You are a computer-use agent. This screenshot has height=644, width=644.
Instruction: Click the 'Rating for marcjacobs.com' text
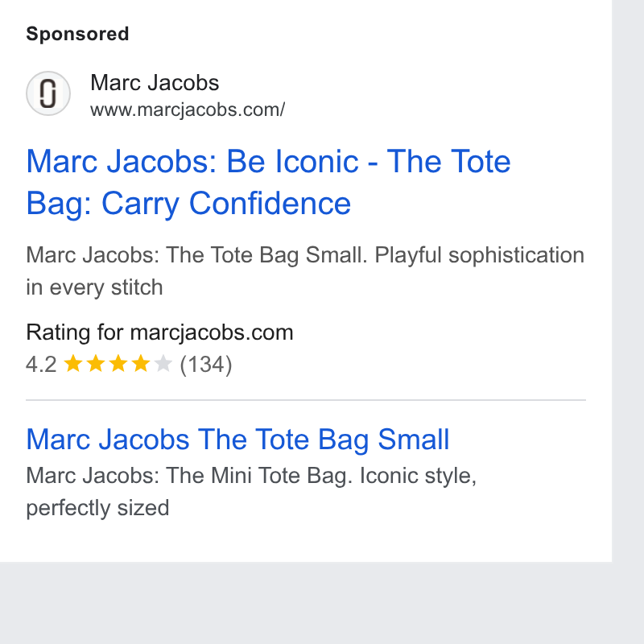(x=159, y=332)
